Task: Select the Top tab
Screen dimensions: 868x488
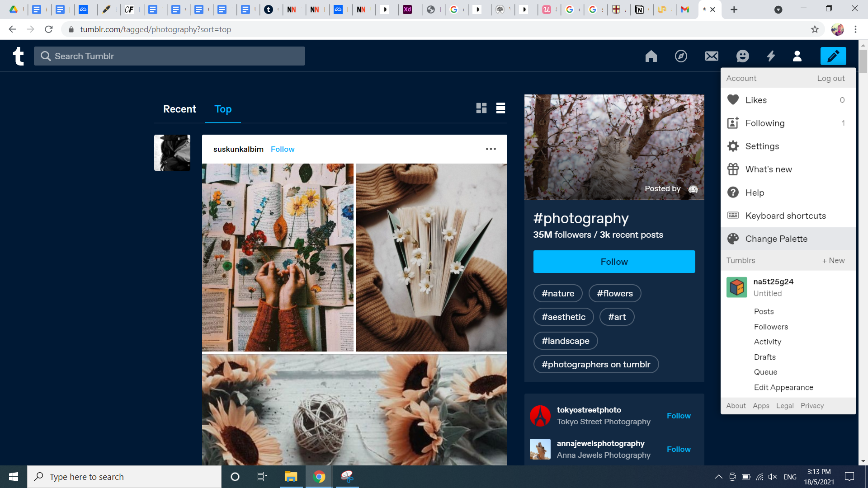Action: [x=223, y=108]
